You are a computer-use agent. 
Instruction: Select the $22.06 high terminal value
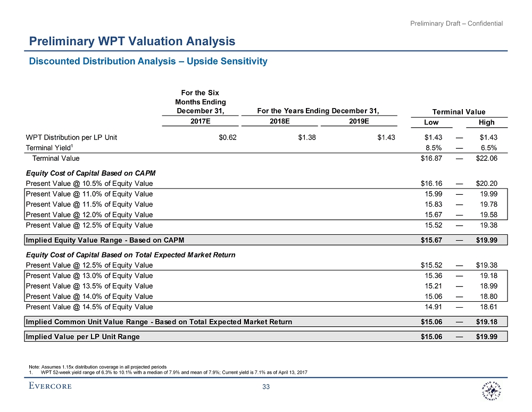pos(486,158)
